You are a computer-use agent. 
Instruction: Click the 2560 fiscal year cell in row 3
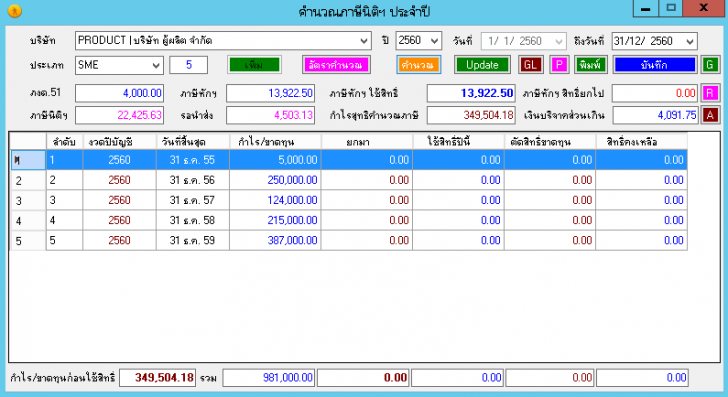click(x=119, y=200)
